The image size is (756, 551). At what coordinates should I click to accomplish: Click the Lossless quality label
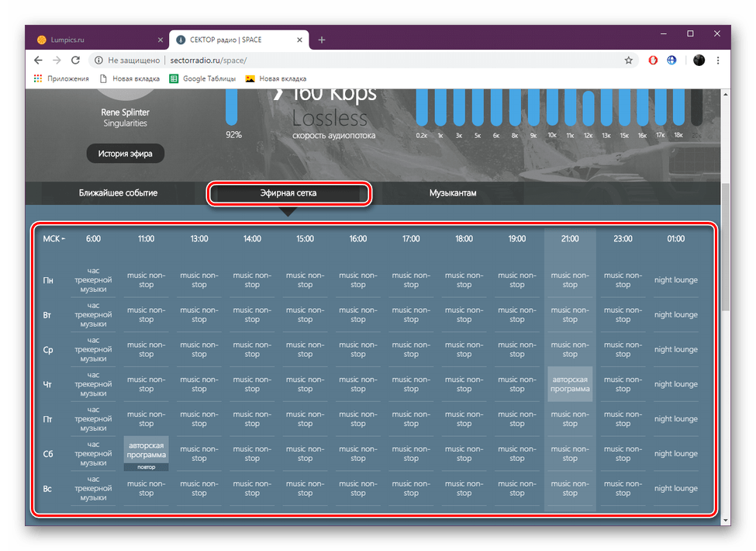330,118
